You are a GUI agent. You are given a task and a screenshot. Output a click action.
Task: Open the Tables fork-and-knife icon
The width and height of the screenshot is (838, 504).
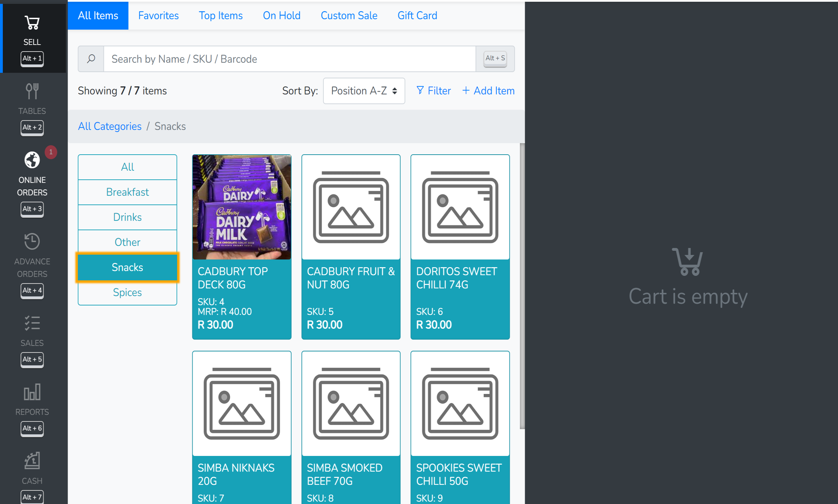pyautogui.click(x=32, y=91)
